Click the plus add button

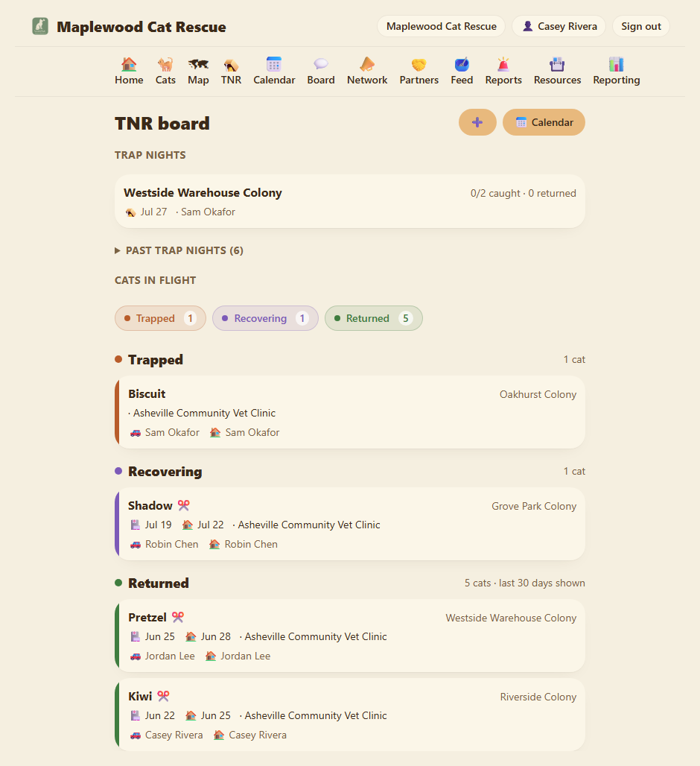pyautogui.click(x=477, y=122)
